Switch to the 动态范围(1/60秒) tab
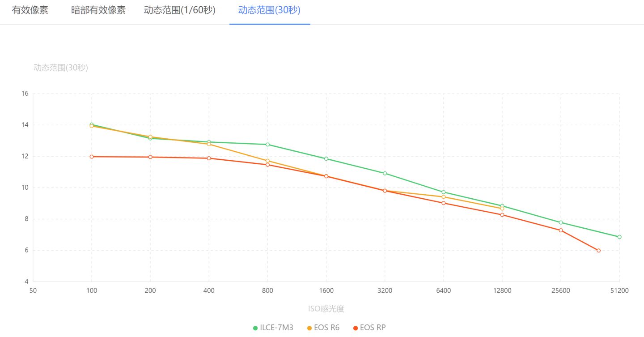 179,10
